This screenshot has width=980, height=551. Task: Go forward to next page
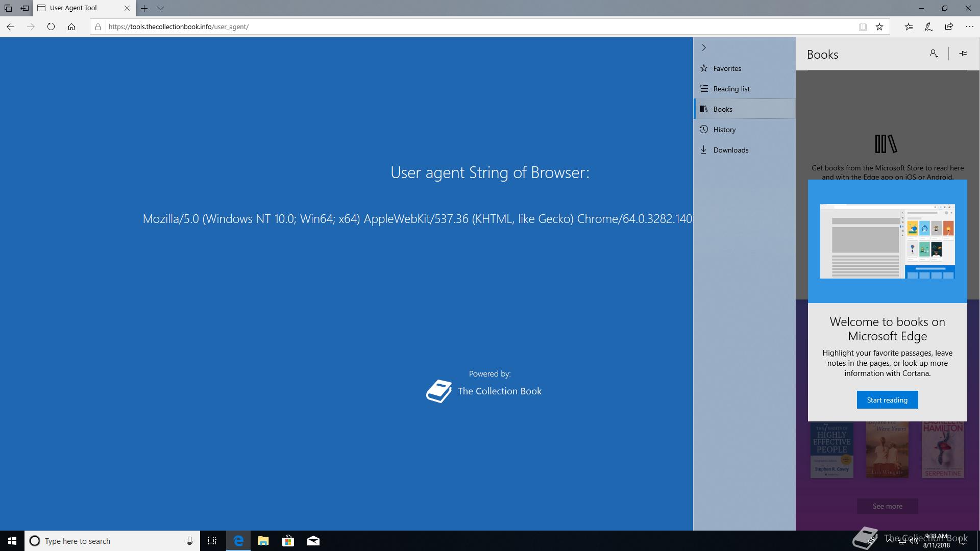31,27
